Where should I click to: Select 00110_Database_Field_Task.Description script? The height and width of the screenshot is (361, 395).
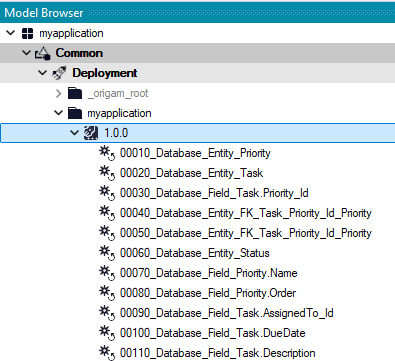click(x=218, y=353)
